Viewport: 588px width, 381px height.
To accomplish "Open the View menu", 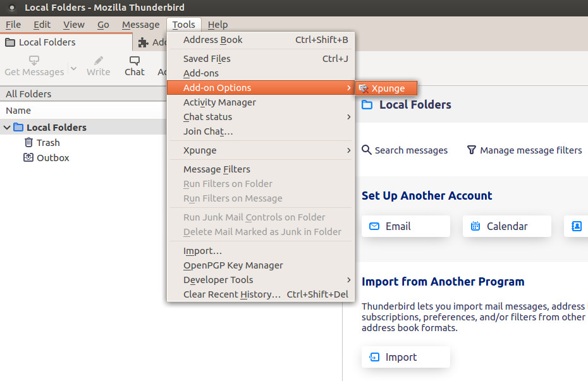I will coord(74,25).
